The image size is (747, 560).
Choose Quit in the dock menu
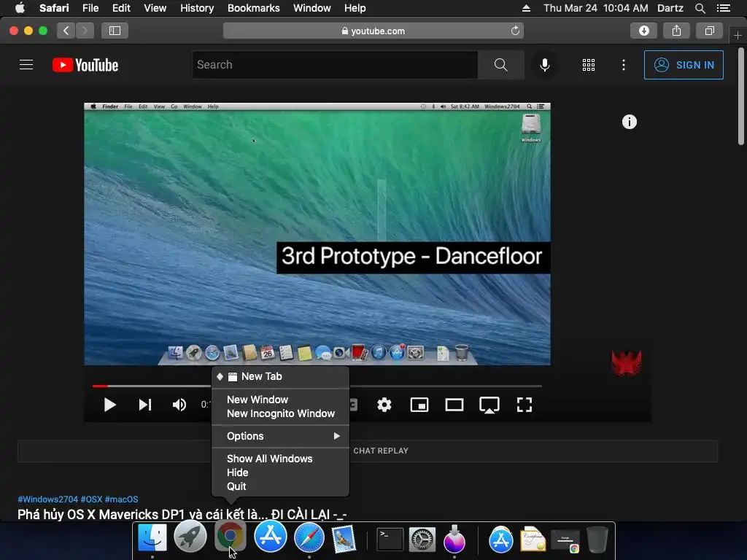[280, 486]
